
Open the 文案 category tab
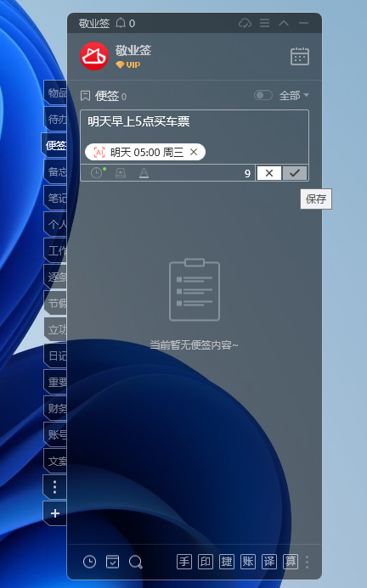55,461
